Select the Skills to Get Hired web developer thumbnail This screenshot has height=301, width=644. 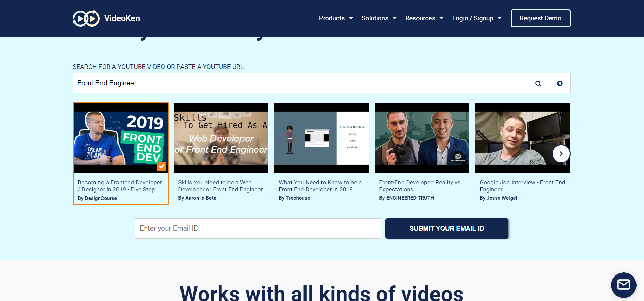pyautogui.click(x=221, y=138)
